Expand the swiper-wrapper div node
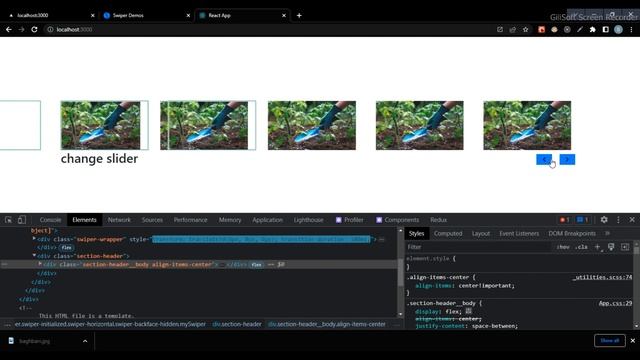The image size is (640, 360). [34, 239]
